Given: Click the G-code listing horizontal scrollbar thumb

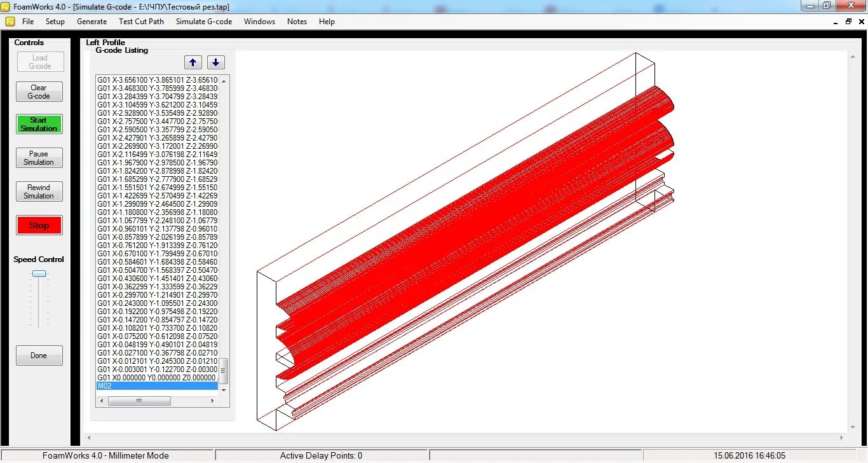Looking at the screenshot, I should 139,401.
